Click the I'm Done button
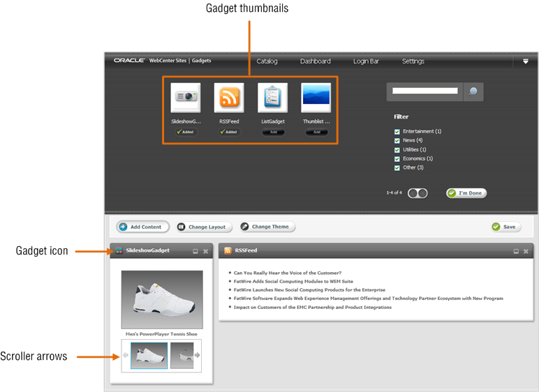Screen dimensions: 539x392 (466, 193)
